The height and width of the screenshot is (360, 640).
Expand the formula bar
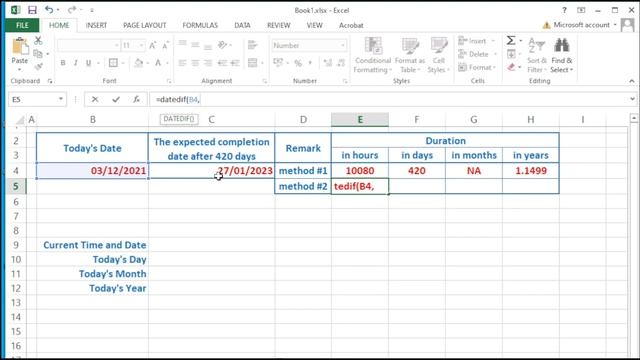point(632,99)
